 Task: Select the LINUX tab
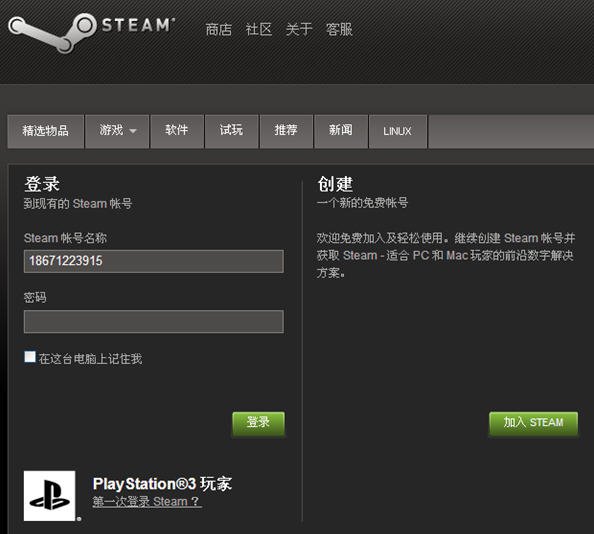pyautogui.click(x=397, y=131)
